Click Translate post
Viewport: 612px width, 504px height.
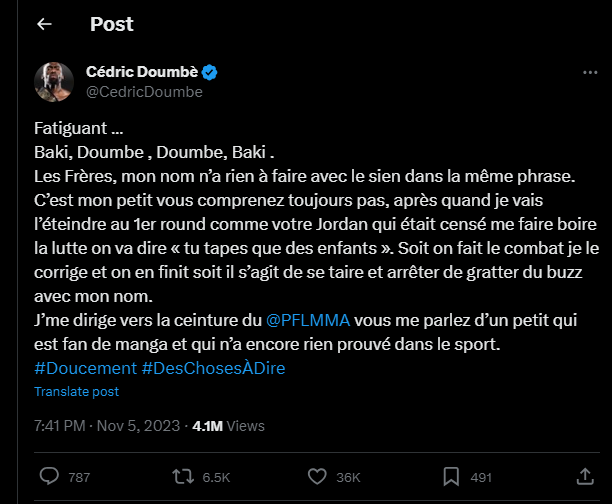[x=76, y=391]
